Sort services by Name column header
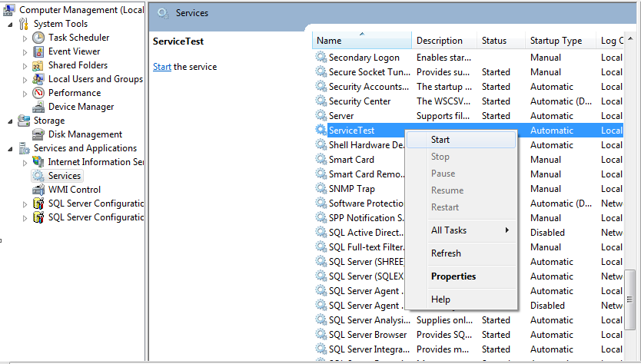The image size is (641, 364). pyautogui.click(x=362, y=41)
